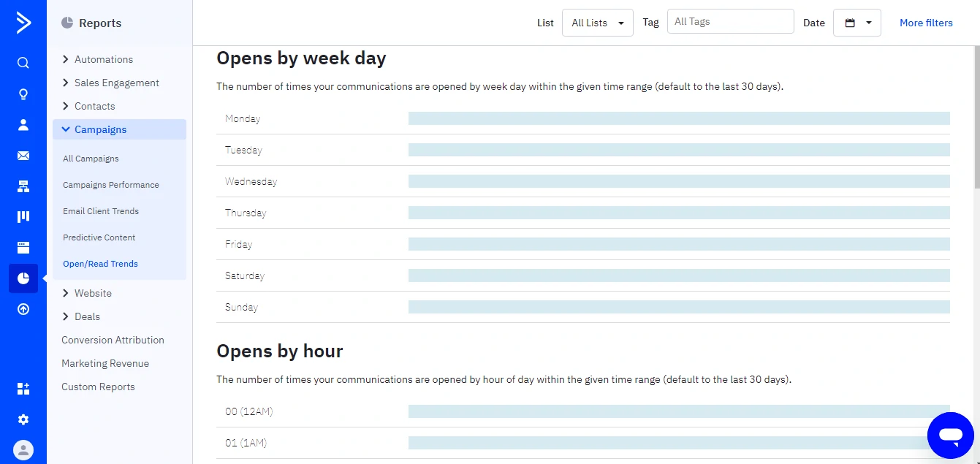The image size is (980, 464).
Task: Select Campaigns Performance report
Action: tap(111, 185)
